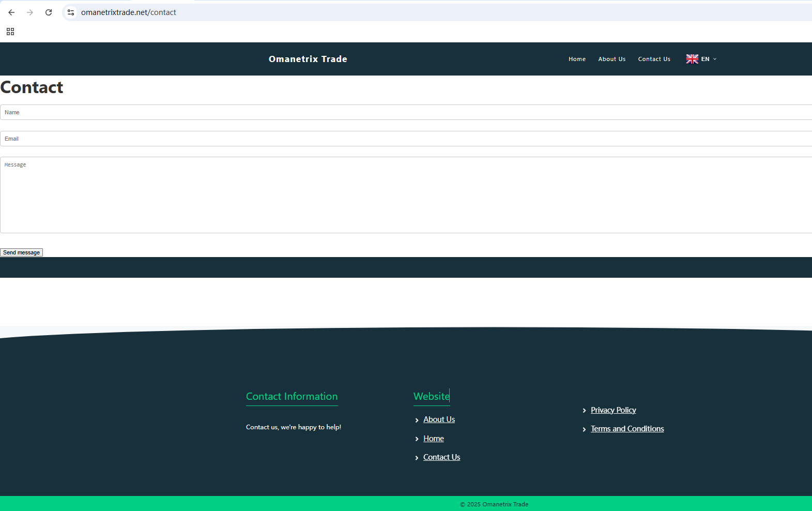This screenshot has width=812, height=511.
Task: Open the apps grid icon
Action: [x=10, y=32]
